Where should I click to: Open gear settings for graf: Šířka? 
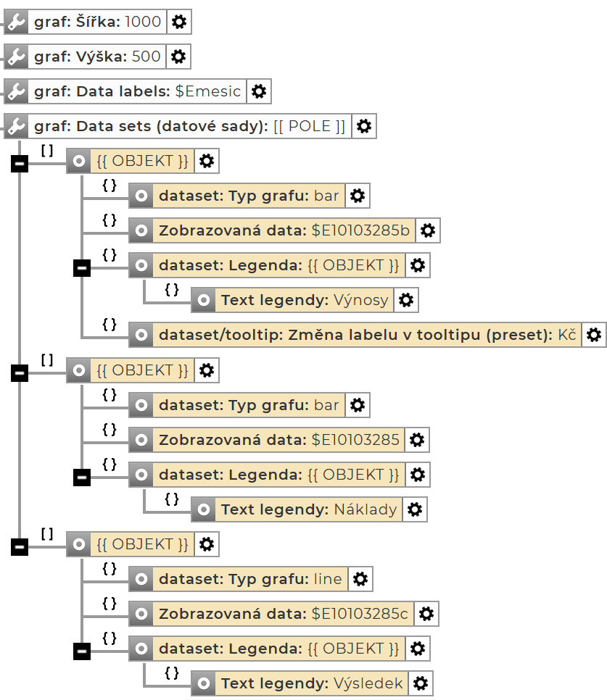(178, 22)
